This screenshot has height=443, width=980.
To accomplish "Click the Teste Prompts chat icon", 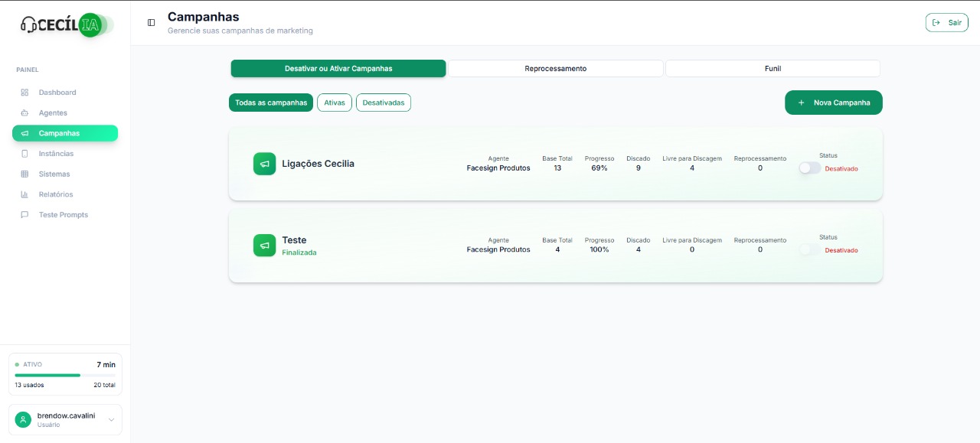I will point(24,215).
